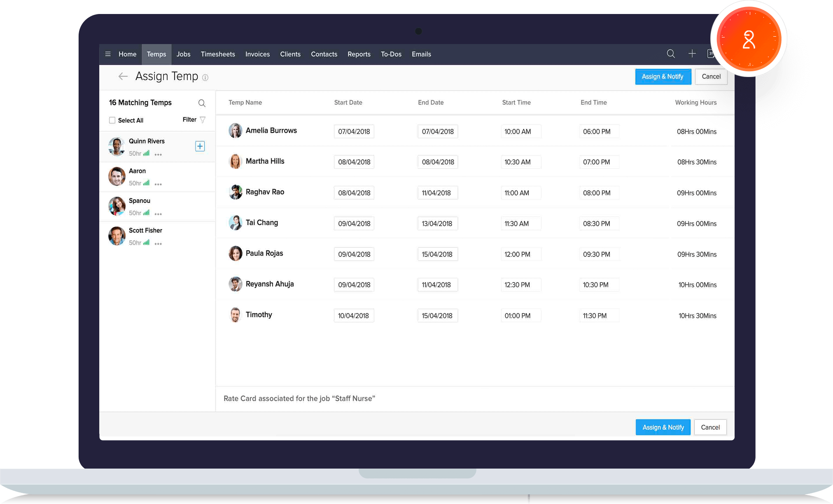Screen dimensions: 833x504
Task: Check the Select All checkbox
Action: click(x=112, y=120)
